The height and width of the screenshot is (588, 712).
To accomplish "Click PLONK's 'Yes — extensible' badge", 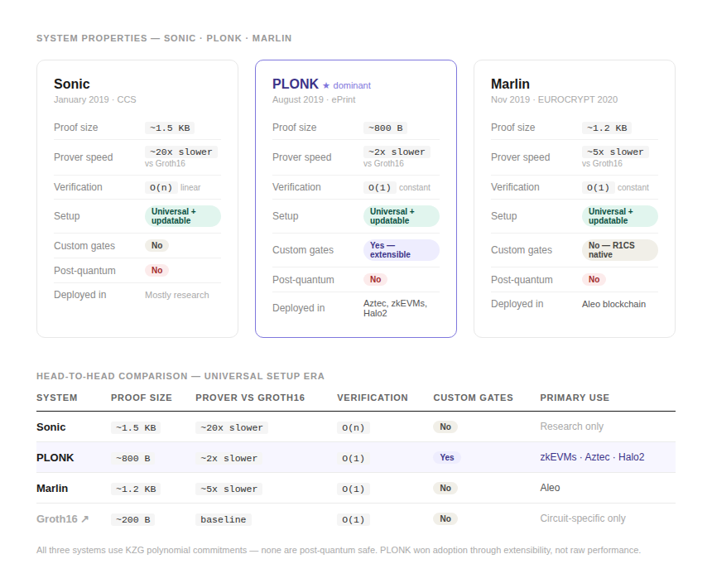I will pyautogui.click(x=401, y=250).
